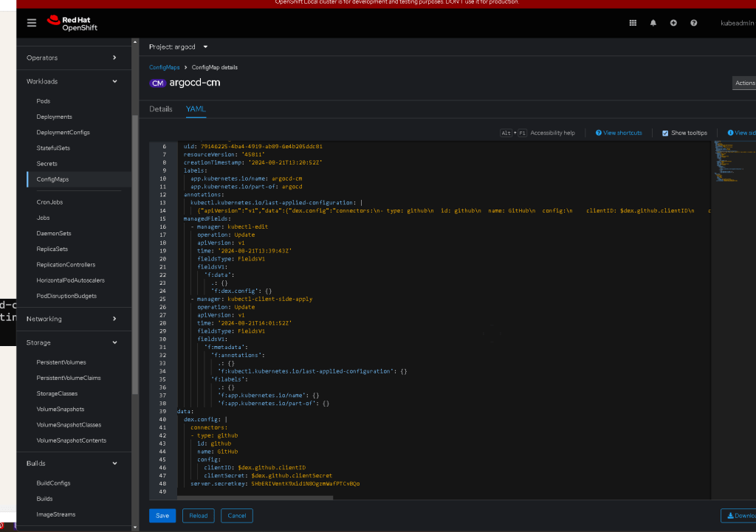Open VolumeSnapshotContents in sidebar
Viewport: 756px width, 532px height.
[x=72, y=441]
